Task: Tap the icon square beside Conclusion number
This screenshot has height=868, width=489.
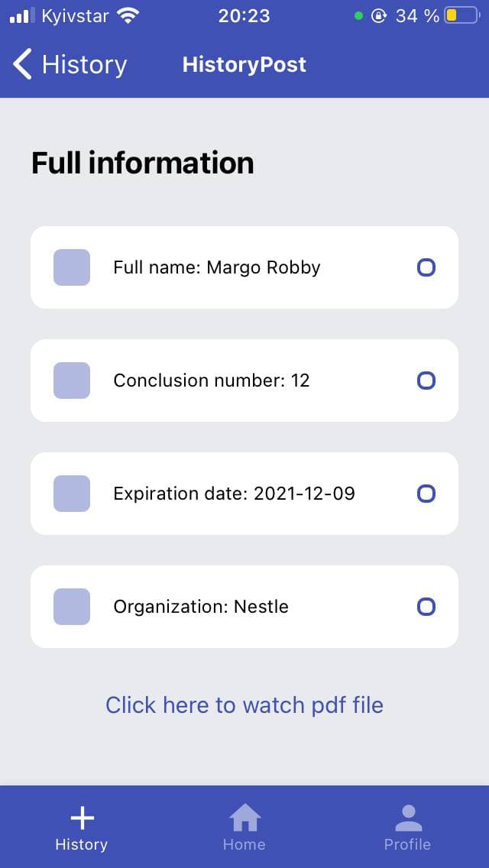Action: tap(71, 380)
